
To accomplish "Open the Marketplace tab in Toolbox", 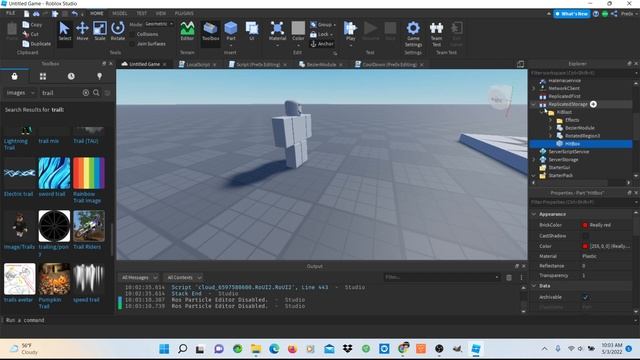I will 14,76.
